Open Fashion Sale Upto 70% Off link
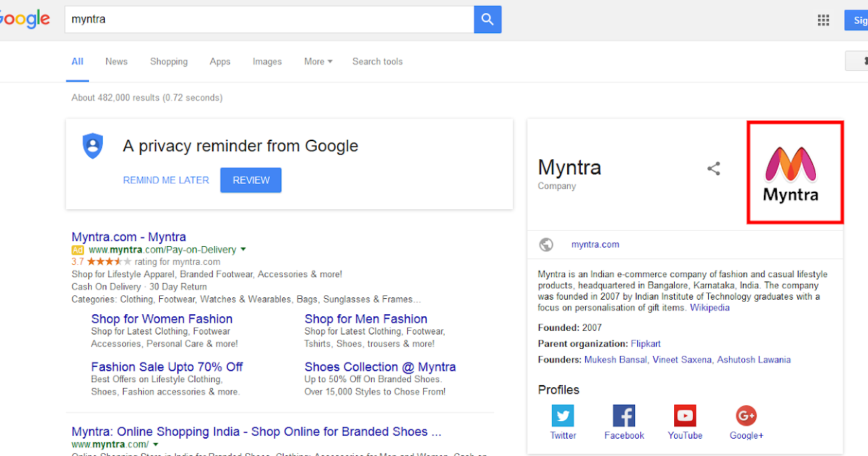The image size is (868, 456). tap(167, 367)
